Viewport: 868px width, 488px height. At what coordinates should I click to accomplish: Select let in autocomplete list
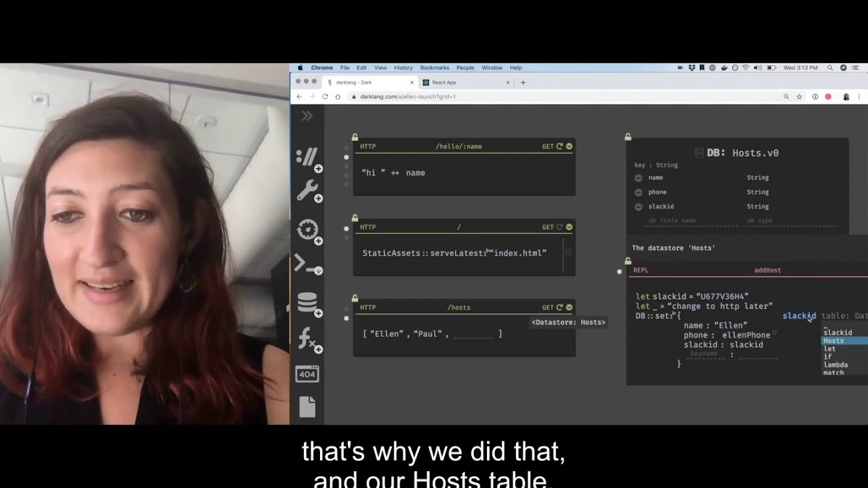point(845,349)
